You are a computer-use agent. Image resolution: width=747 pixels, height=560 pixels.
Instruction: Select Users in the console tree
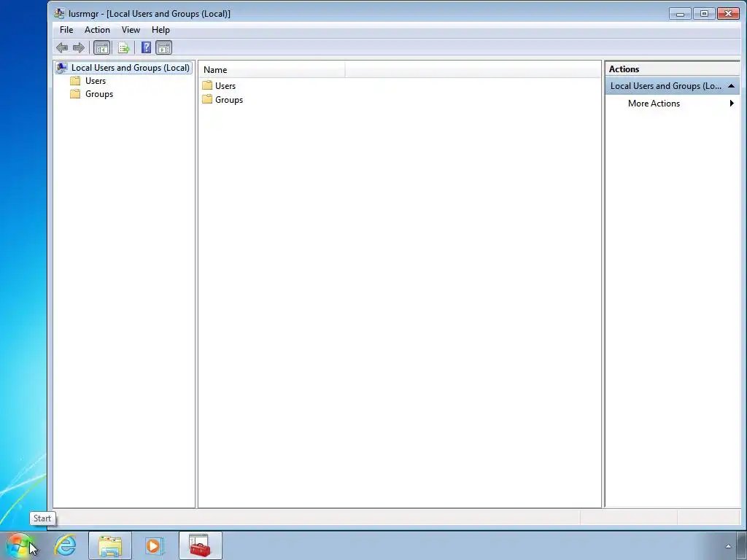tap(96, 80)
